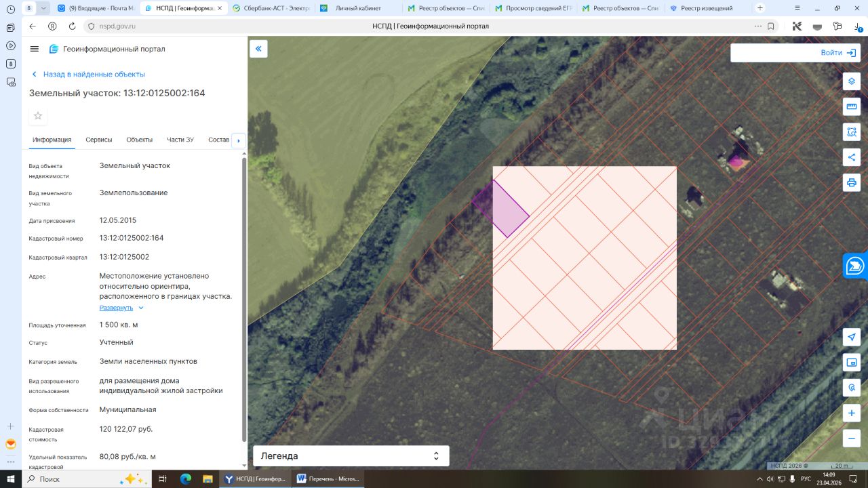Open the browser extensions puzzle-like icon
The width and height of the screenshot is (868, 488).
click(837, 26)
